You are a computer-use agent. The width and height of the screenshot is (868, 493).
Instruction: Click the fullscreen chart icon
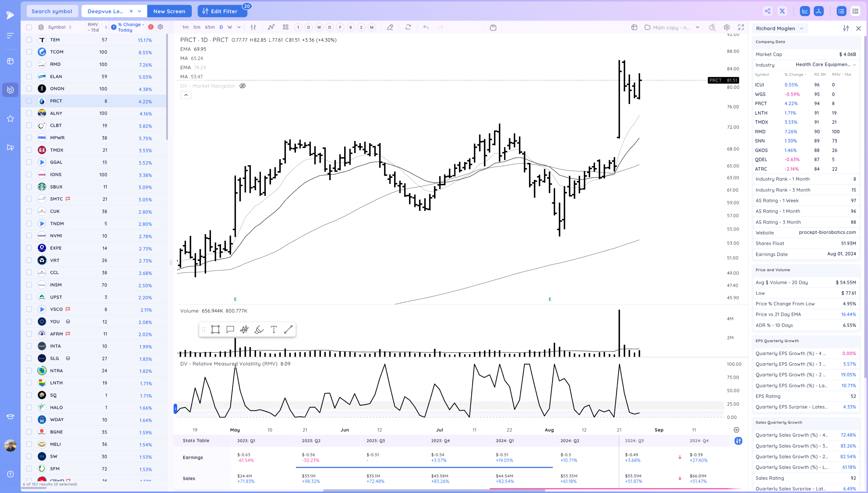741,27
